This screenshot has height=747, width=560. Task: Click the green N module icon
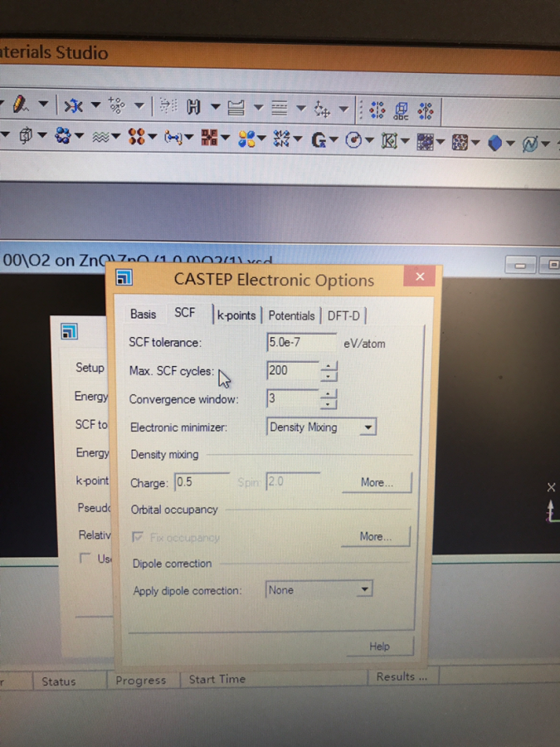click(530, 144)
